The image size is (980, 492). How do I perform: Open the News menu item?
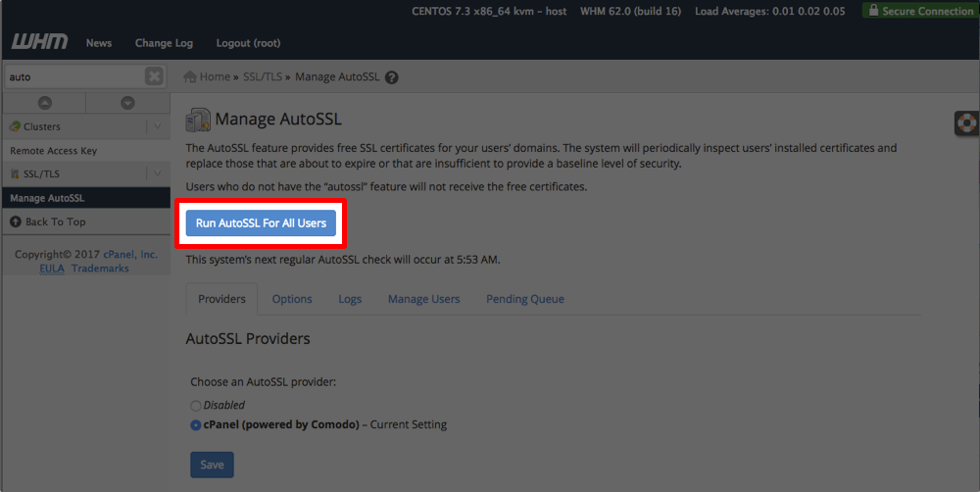click(99, 43)
